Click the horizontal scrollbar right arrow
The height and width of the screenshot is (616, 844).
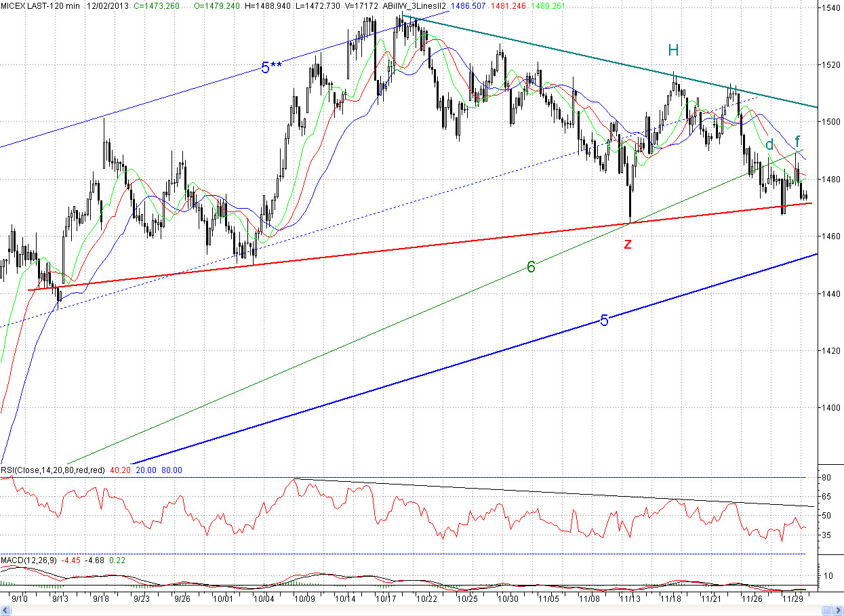[x=838, y=611]
